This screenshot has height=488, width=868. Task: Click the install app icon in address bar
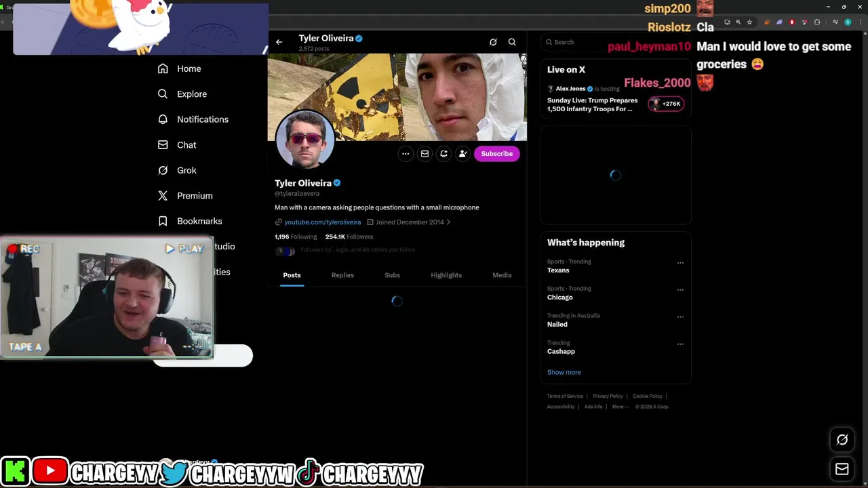point(728,22)
